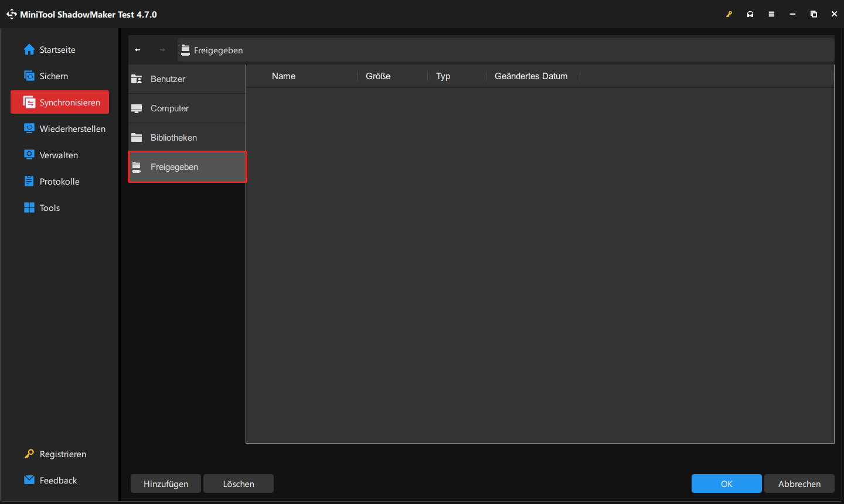Click the Computer monitor icon in the list

[x=137, y=108]
